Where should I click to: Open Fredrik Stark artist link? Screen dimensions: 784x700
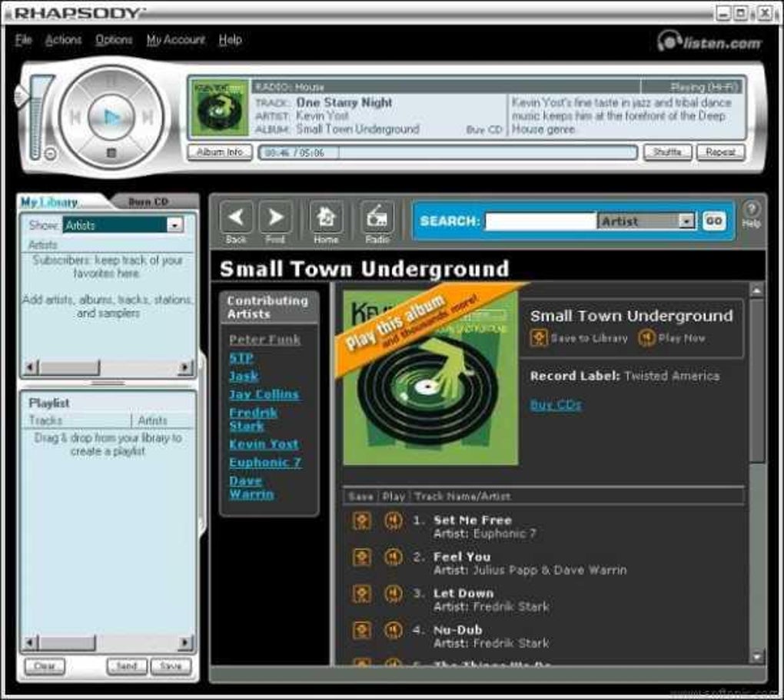click(x=253, y=420)
